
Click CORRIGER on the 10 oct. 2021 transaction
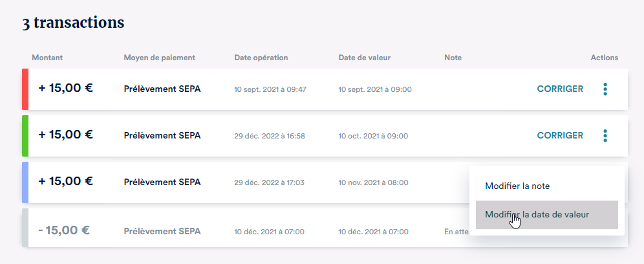tap(560, 136)
